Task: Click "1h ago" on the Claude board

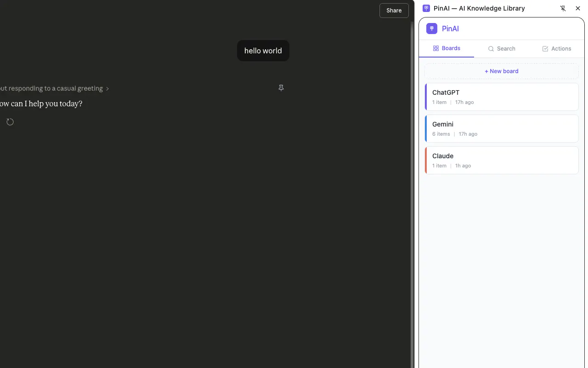Action: pyautogui.click(x=463, y=166)
